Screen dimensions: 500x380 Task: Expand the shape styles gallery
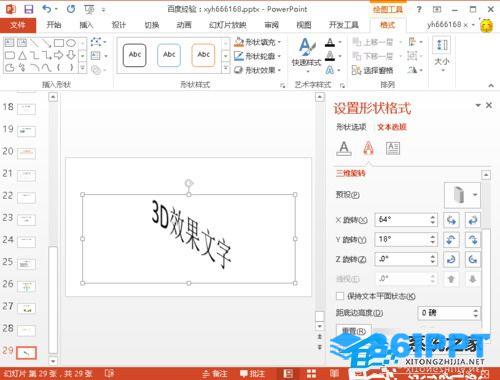226,68
